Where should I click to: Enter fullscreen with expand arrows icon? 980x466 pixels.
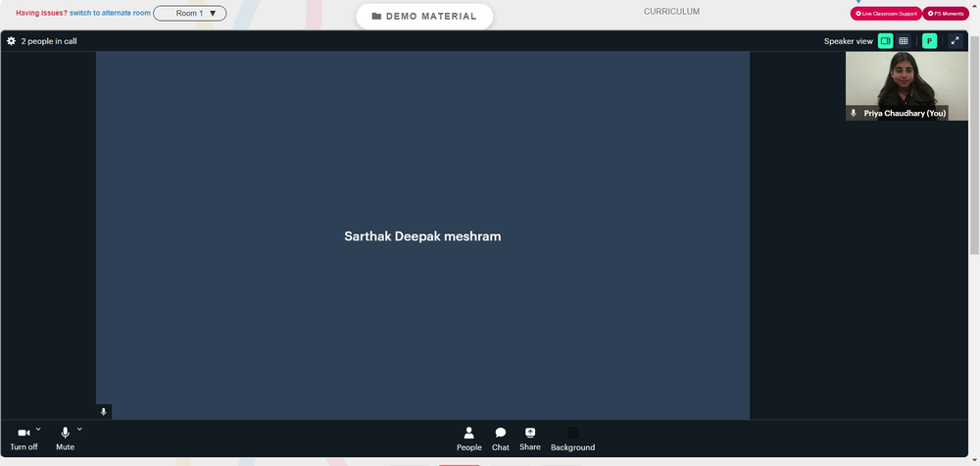click(955, 41)
